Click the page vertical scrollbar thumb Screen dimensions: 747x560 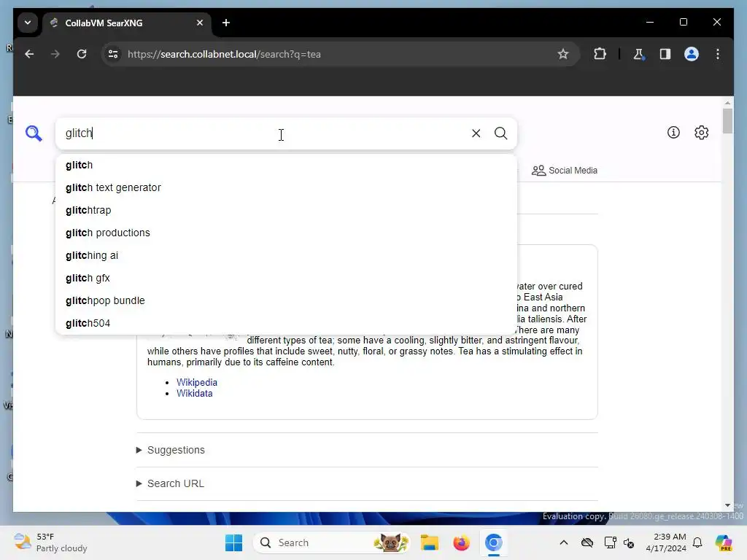727,121
